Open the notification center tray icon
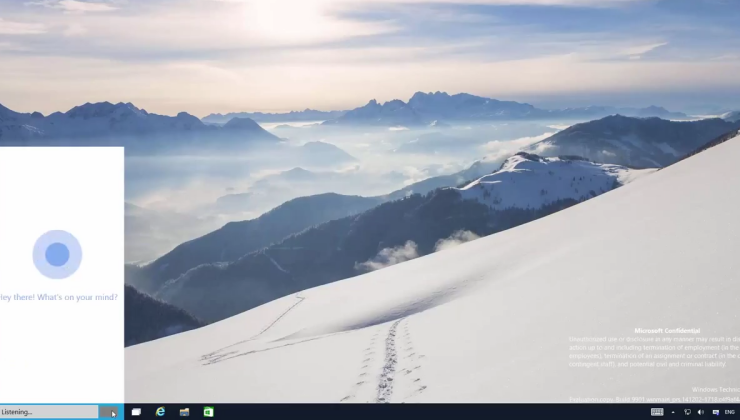The height and width of the screenshot is (420, 740). (715, 412)
